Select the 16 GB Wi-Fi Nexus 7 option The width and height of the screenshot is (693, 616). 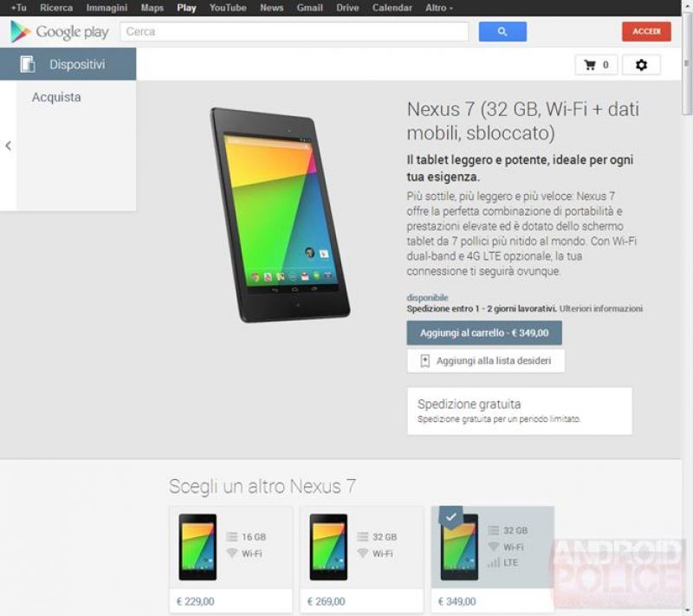(230, 560)
